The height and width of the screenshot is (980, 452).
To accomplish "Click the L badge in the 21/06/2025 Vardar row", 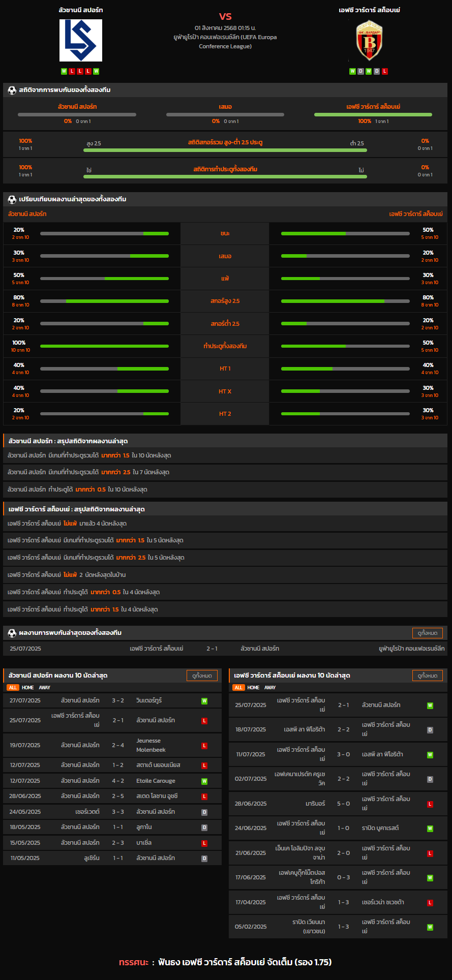I will pyautogui.click(x=430, y=853).
